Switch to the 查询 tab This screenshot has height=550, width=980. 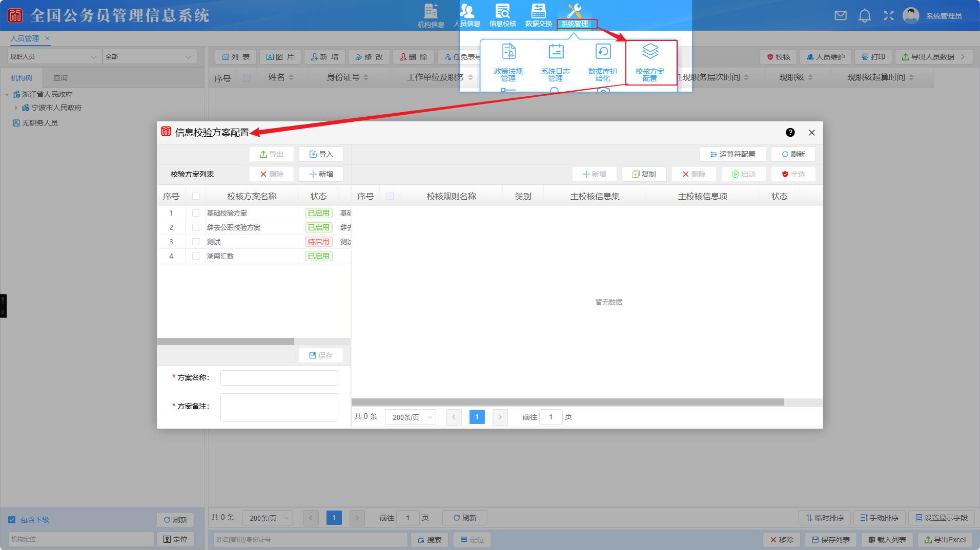[60, 78]
